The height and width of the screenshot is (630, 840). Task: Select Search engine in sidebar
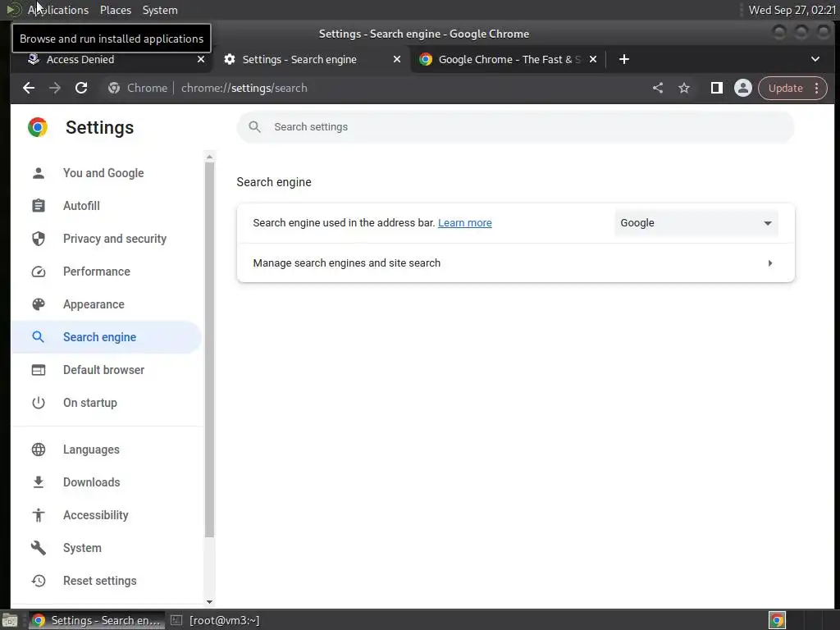pyautogui.click(x=106, y=337)
